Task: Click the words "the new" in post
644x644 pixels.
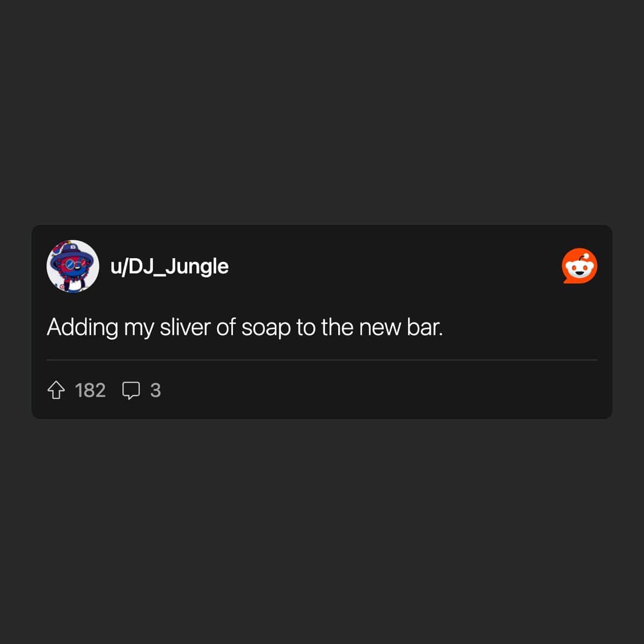Action: coord(359,327)
